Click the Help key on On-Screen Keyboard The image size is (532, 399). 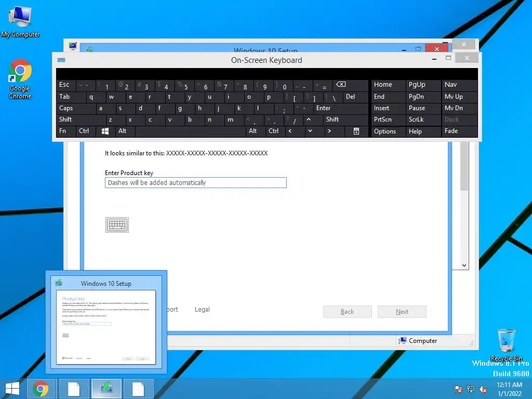click(x=423, y=131)
